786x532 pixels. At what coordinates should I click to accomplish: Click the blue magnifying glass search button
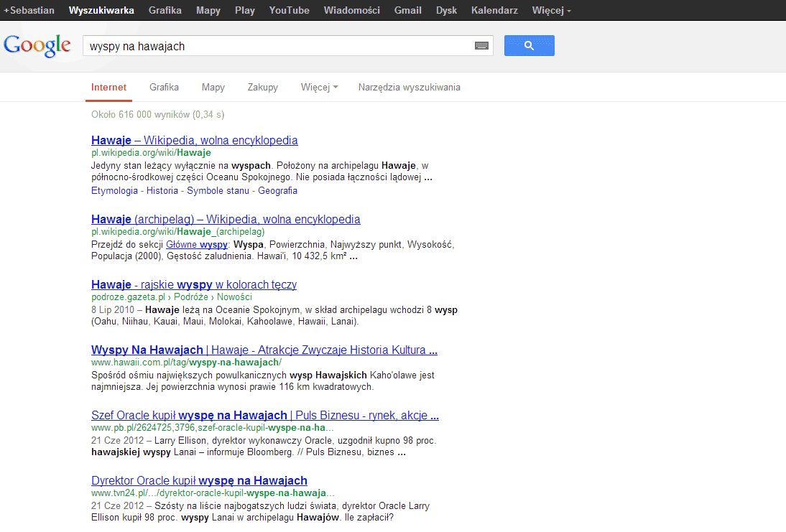[529, 46]
